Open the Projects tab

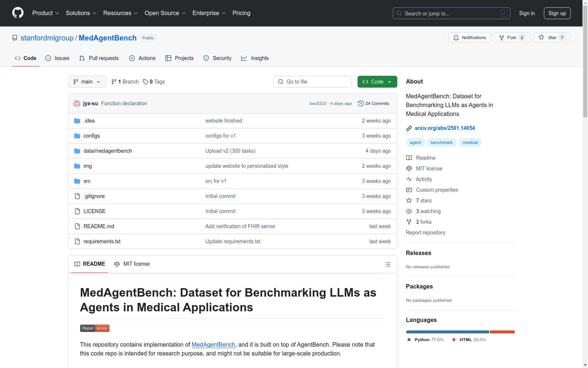tap(179, 58)
